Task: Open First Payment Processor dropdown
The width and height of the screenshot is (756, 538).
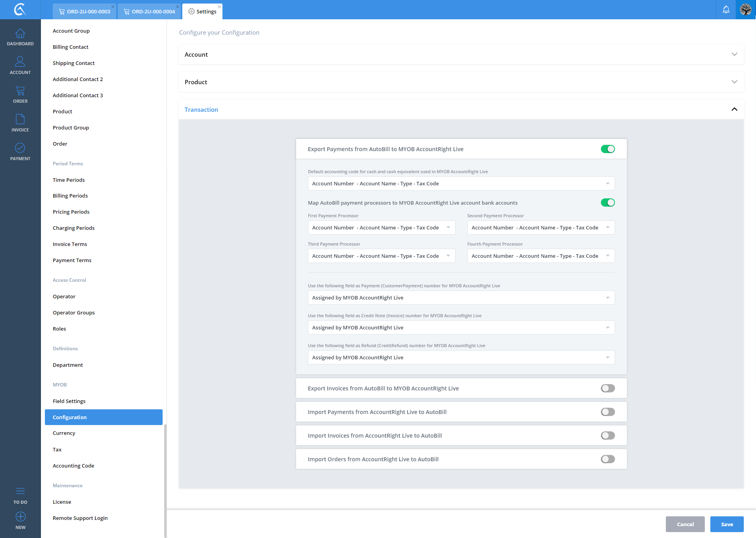Action: (381, 227)
